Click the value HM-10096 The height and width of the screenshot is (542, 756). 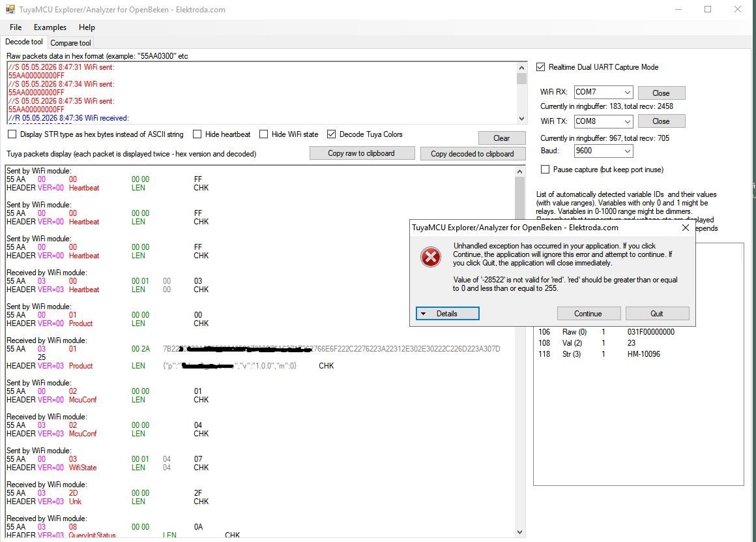coord(644,354)
